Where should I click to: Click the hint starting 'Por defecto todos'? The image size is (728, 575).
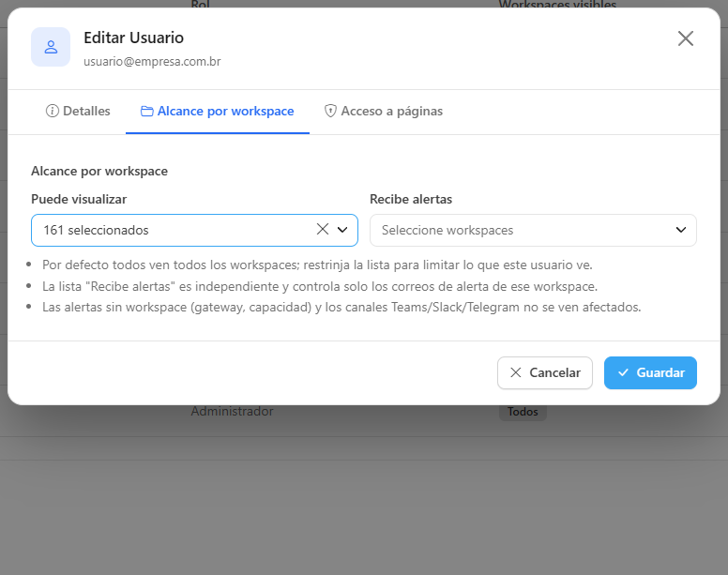(318, 265)
